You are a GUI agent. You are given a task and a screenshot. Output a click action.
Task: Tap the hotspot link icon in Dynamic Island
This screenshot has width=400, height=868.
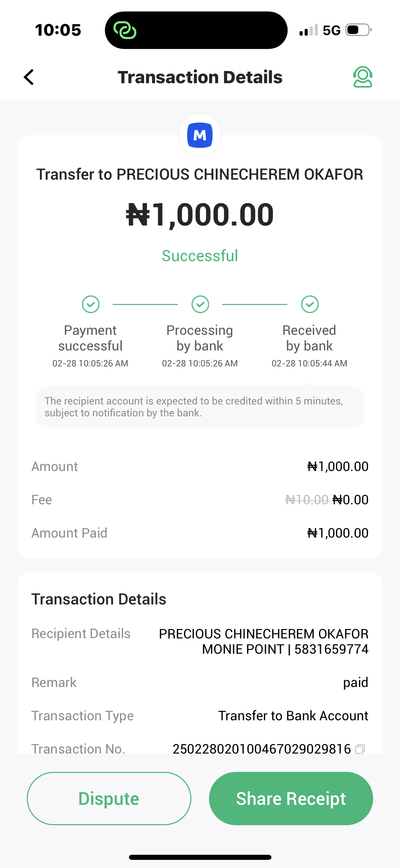point(125,30)
